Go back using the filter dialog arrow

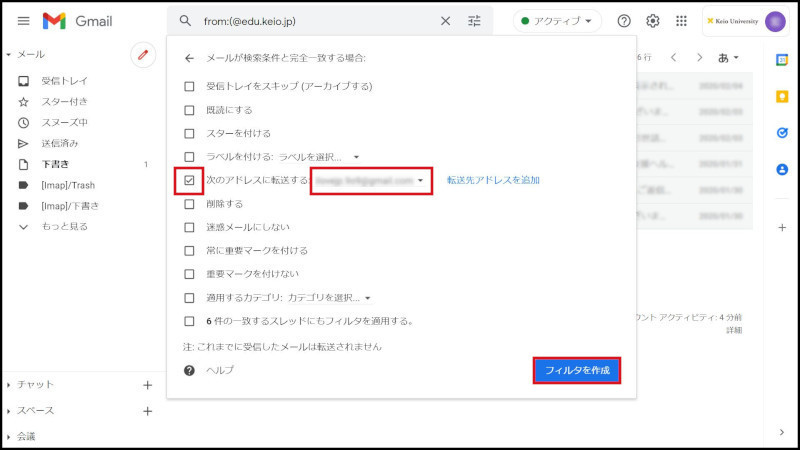[189, 59]
